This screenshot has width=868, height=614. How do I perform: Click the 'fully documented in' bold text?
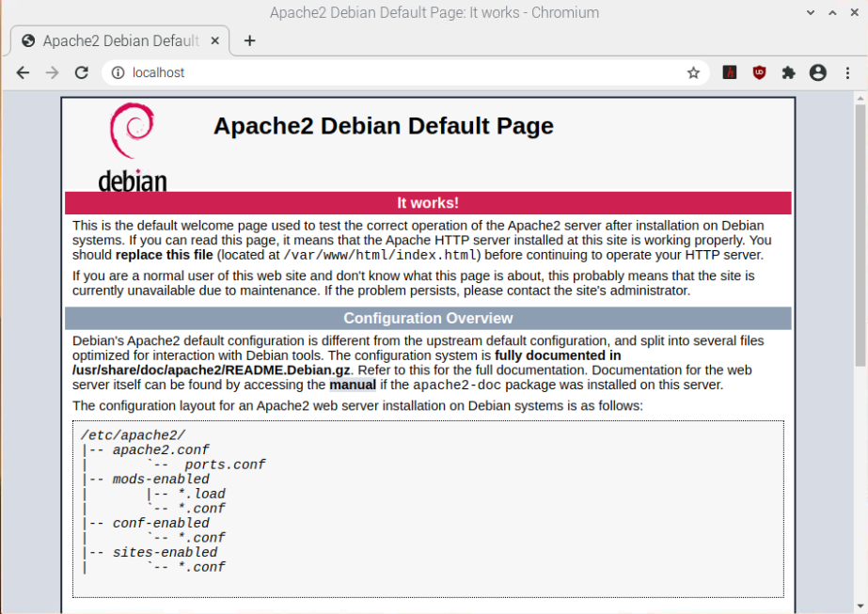coord(558,355)
